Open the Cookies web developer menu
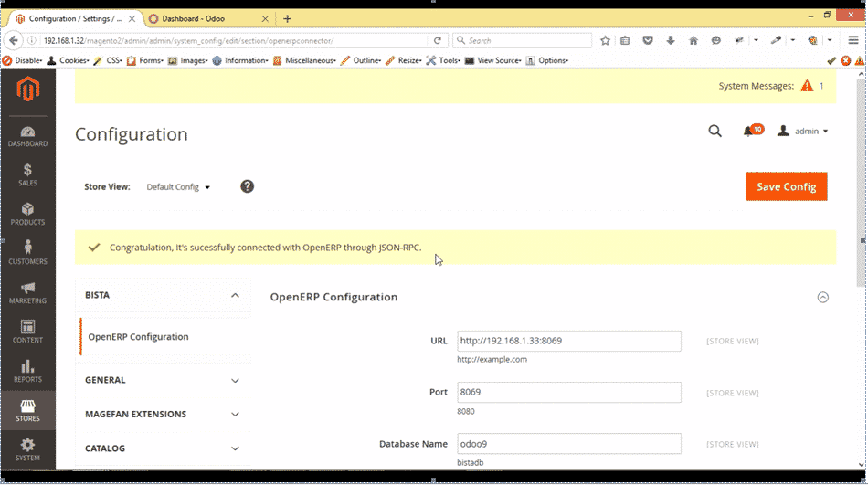Screen dimensions: 868x485 click(x=69, y=60)
